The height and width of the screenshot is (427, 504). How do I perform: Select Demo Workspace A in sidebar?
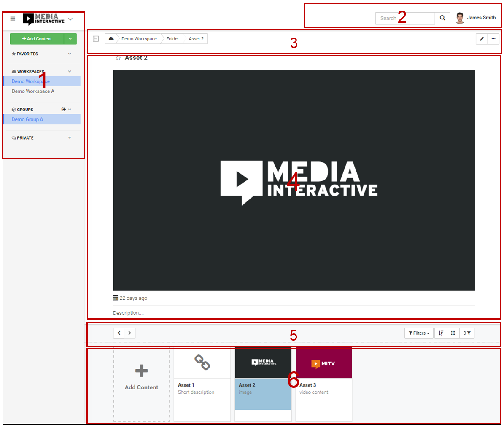click(33, 91)
